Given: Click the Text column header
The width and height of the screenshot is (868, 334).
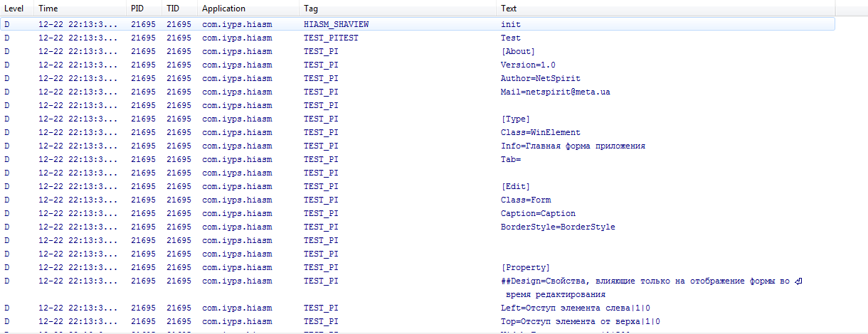Looking at the screenshot, I should pyautogui.click(x=509, y=9).
